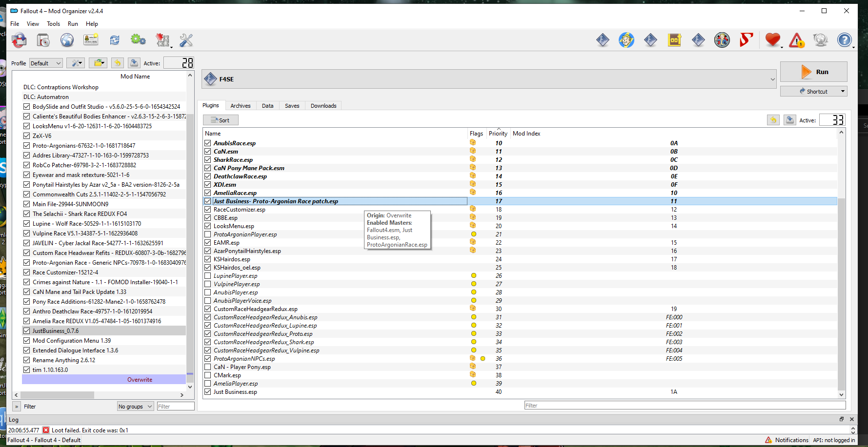Image resolution: width=868 pixels, height=447 pixels.
Task: Open the View menu
Action: [x=33, y=24]
